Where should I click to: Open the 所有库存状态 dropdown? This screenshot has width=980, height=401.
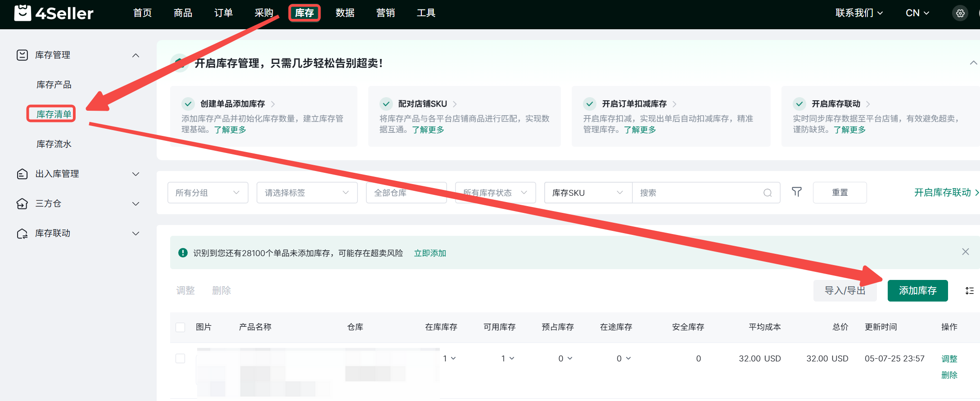pyautogui.click(x=495, y=193)
